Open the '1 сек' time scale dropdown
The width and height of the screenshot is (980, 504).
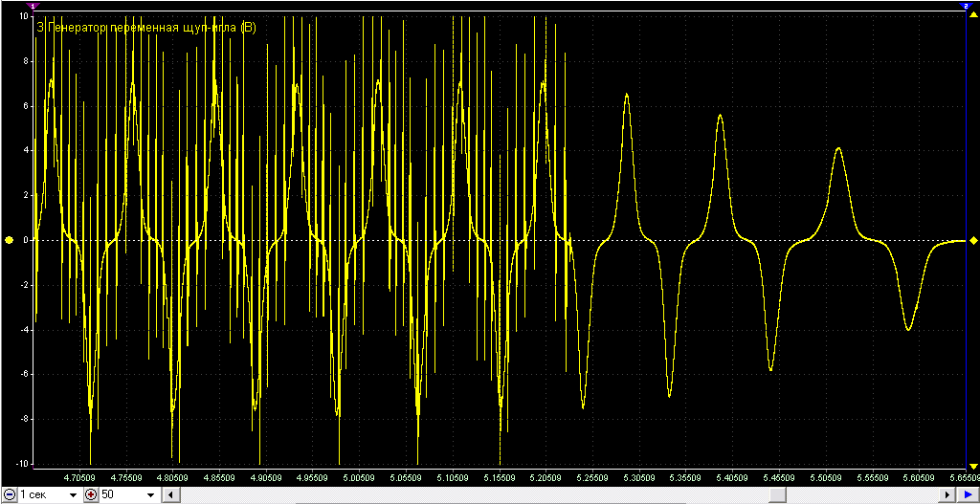pyautogui.click(x=73, y=494)
